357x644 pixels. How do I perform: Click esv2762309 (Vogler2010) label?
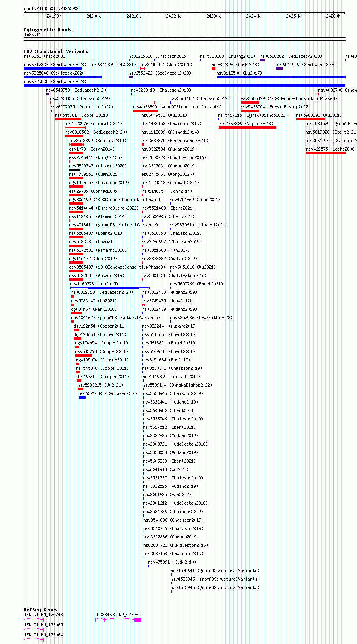point(246,124)
